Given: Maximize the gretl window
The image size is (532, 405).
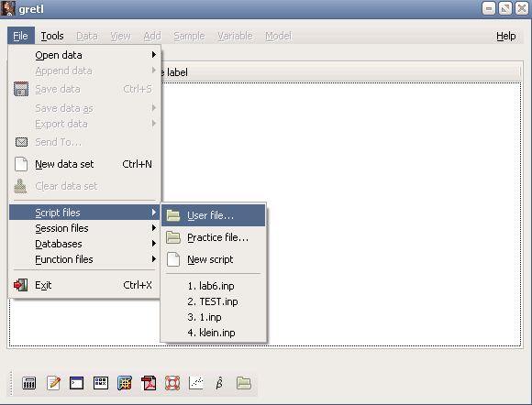Looking at the screenshot, I should click(505, 8).
